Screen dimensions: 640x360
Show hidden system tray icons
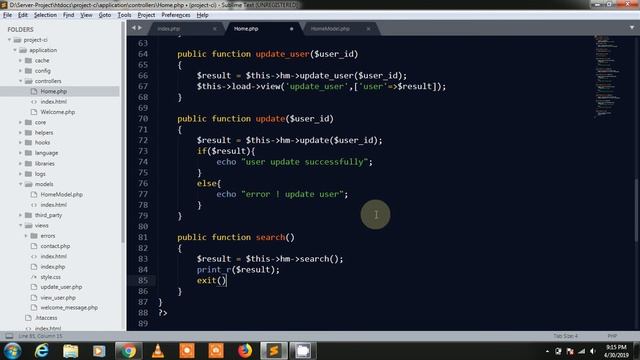pos(547,351)
